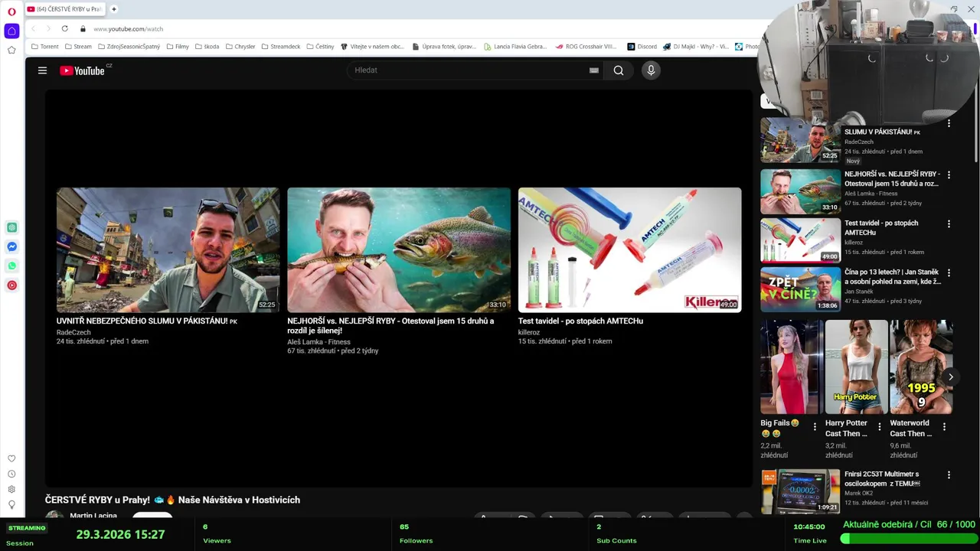Open more options for Waterworld Cast short
Image resolution: width=980 pixels, height=551 pixels.
944,426
